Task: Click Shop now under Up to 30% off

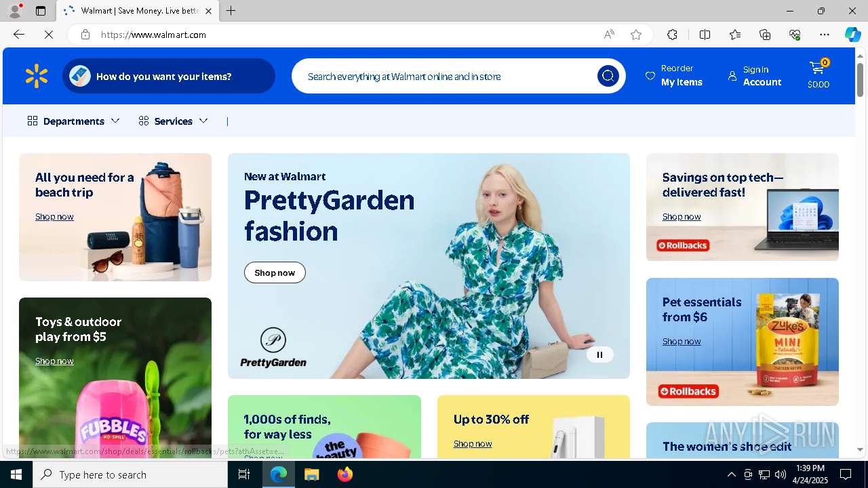Action: 473,444
